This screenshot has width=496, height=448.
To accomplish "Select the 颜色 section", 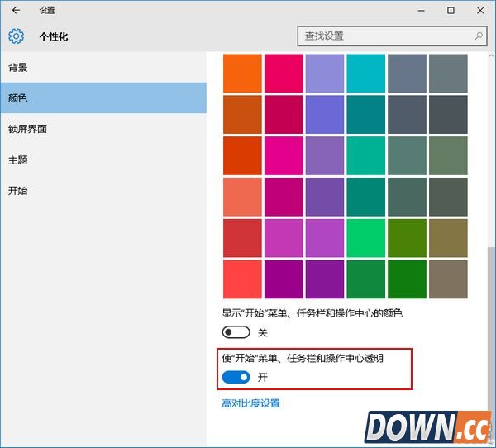I will pos(103,98).
